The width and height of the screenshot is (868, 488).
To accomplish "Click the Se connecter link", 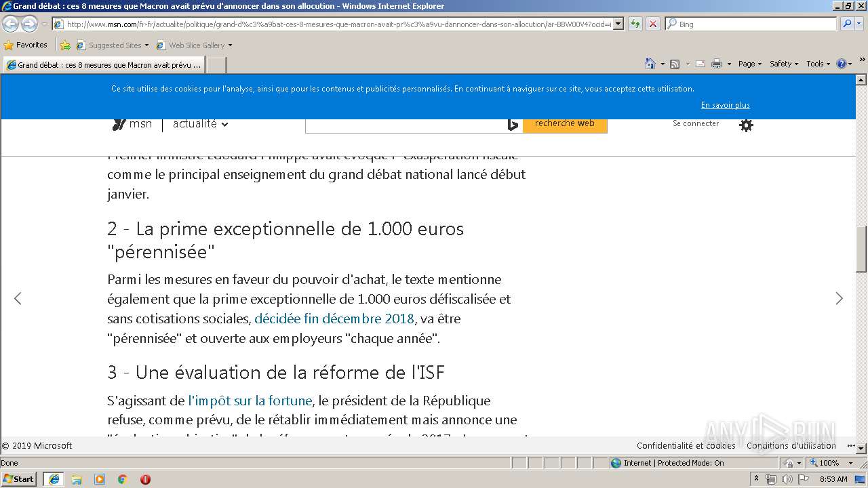I will tap(696, 123).
